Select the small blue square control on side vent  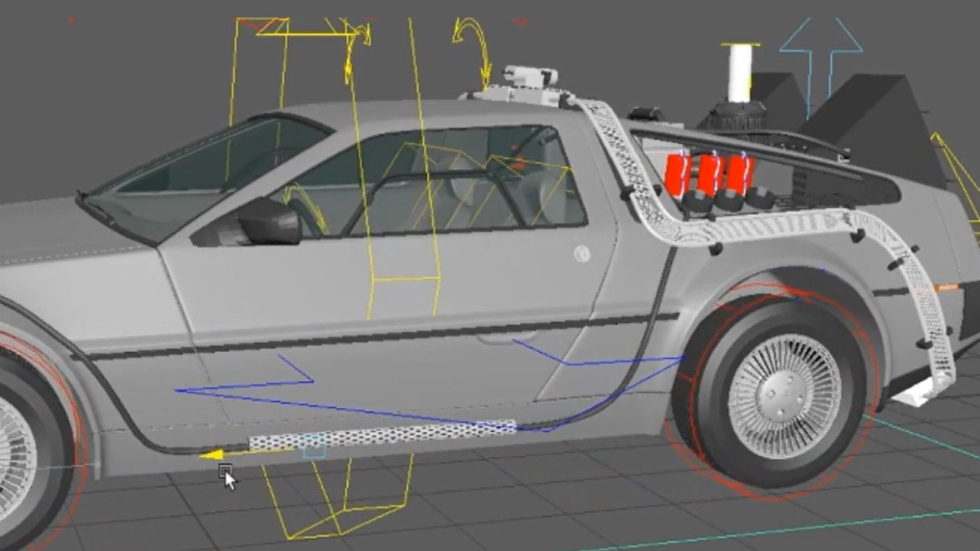tap(314, 447)
